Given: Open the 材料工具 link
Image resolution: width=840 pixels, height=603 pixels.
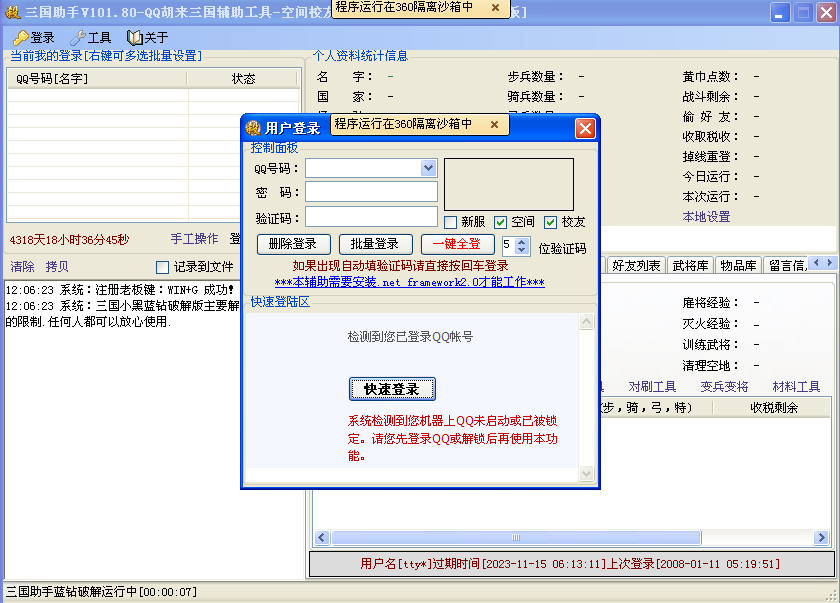Looking at the screenshot, I should 796,387.
